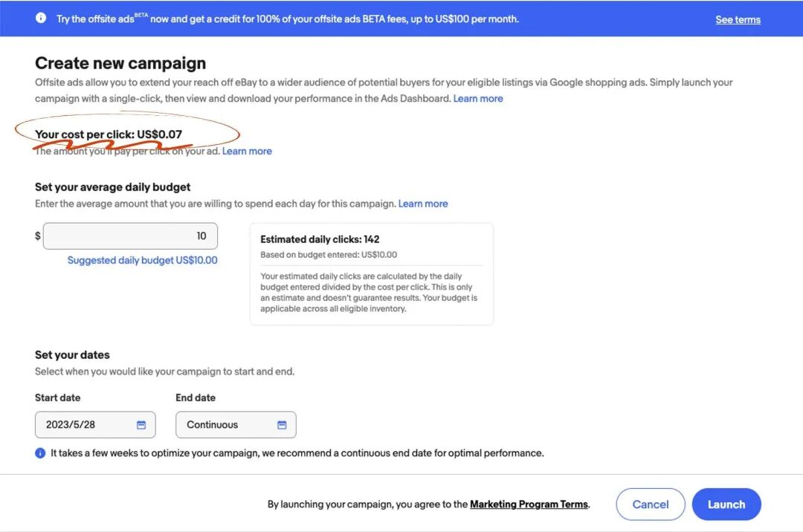Select the 'Set your dates' heading
This screenshot has width=803, height=532.
point(72,355)
